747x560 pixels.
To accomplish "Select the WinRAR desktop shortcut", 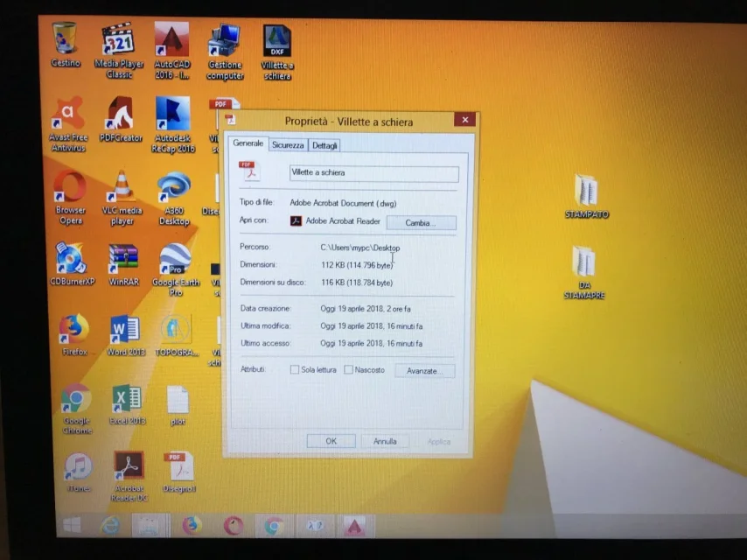I will (123, 264).
